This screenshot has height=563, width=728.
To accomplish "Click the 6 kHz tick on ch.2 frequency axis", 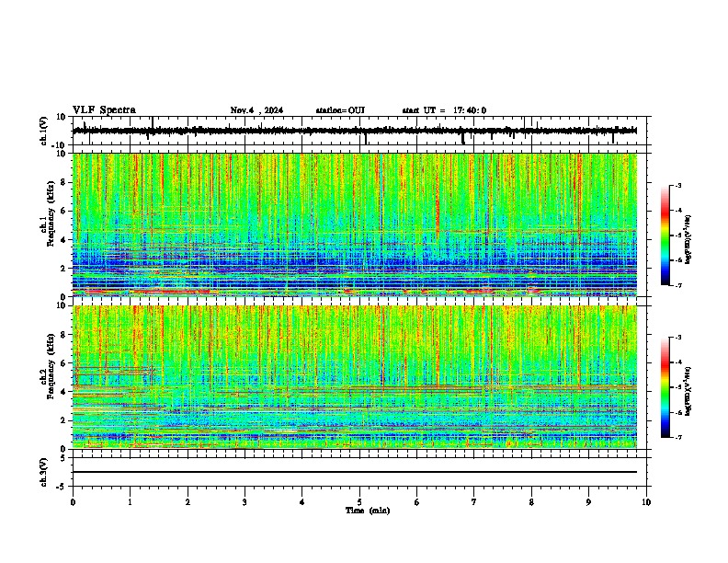I will (x=64, y=363).
